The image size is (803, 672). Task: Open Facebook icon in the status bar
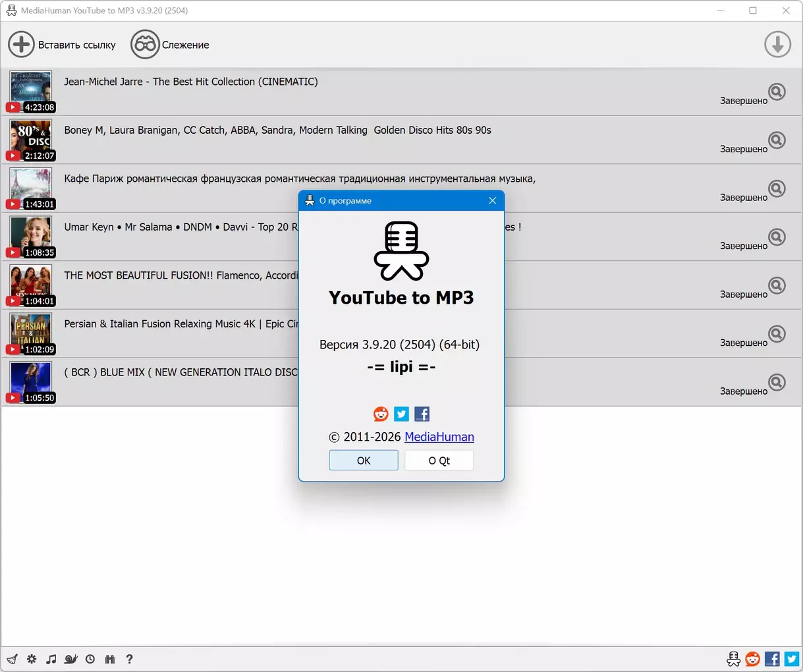pos(772,659)
